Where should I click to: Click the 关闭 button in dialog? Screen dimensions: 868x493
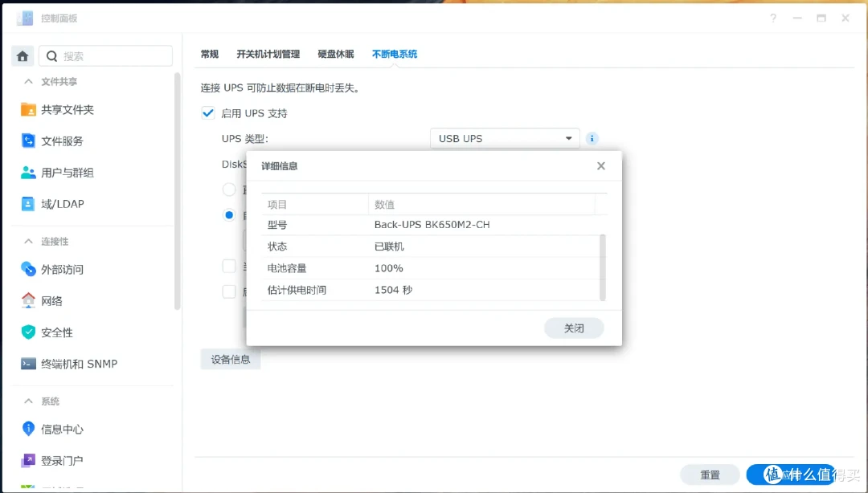pos(574,328)
